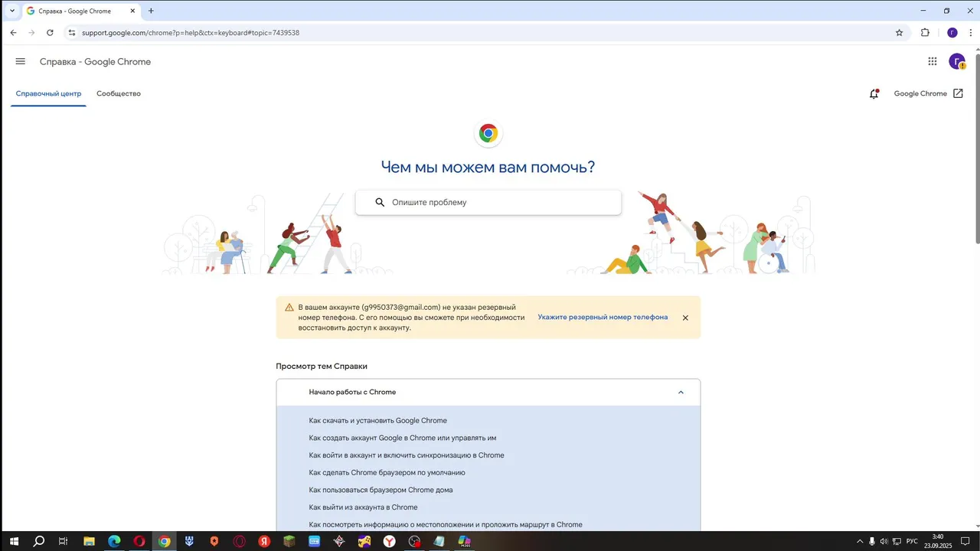This screenshot has height=551, width=980.
Task: Open 'Как скачать и установить Google Chrome'
Action: coord(378,421)
